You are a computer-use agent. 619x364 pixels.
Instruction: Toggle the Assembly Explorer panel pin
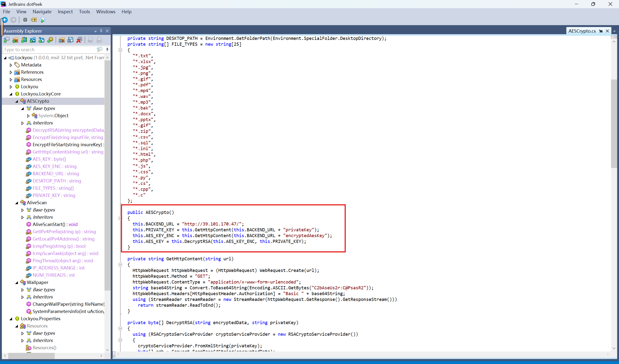pos(101,31)
